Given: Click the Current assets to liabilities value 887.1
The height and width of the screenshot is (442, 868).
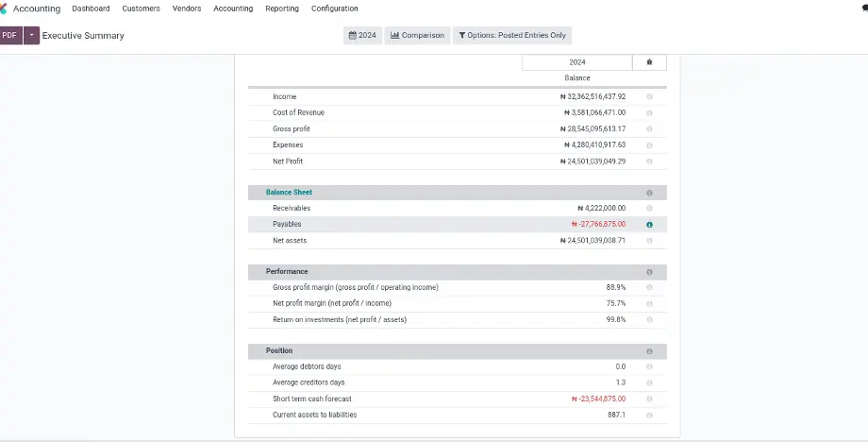Looking at the screenshot, I should pyautogui.click(x=617, y=415).
